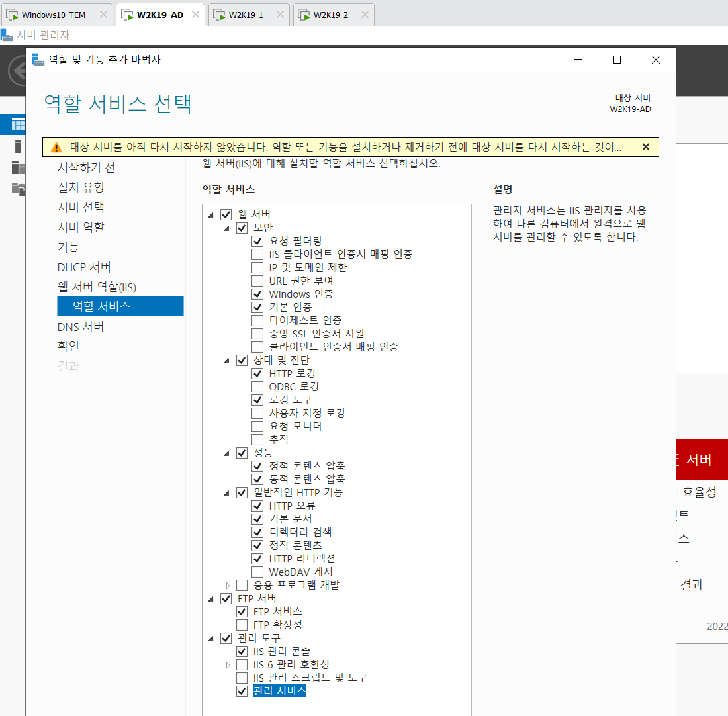Close the W2K19-AD VM tab
The width and height of the screenshot is (728, 716).
195,15
